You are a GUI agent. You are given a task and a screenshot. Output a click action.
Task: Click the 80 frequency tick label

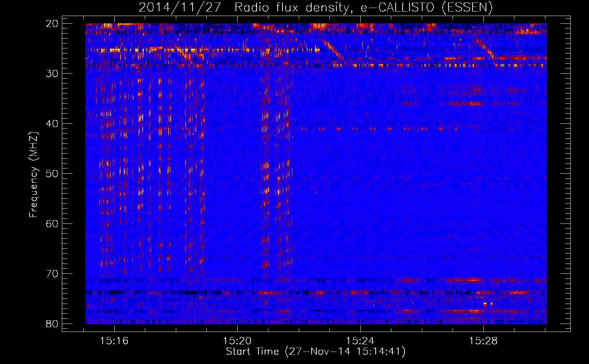pos(52,324)
